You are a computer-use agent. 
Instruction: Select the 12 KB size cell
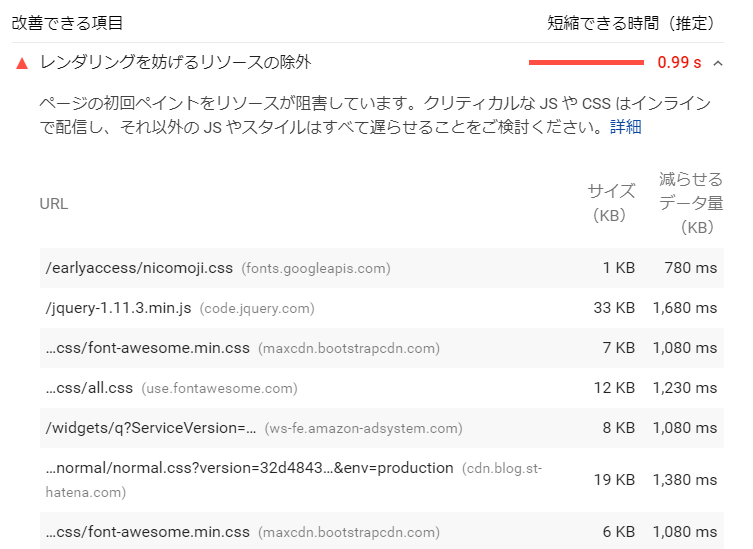[614, 388]
